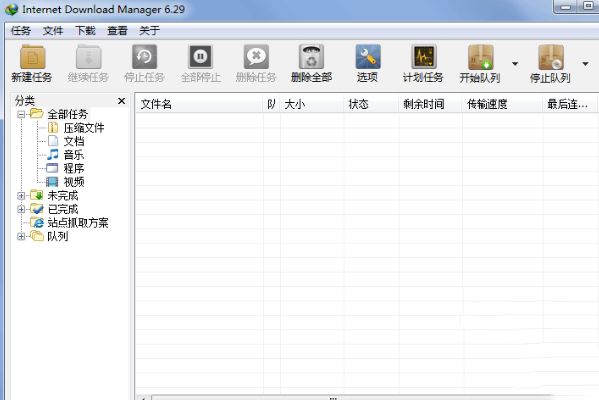Screen dimensions: 599x400
Task: Open the 查看 menu
Action: pyautogui.click(x=117, y=31)
